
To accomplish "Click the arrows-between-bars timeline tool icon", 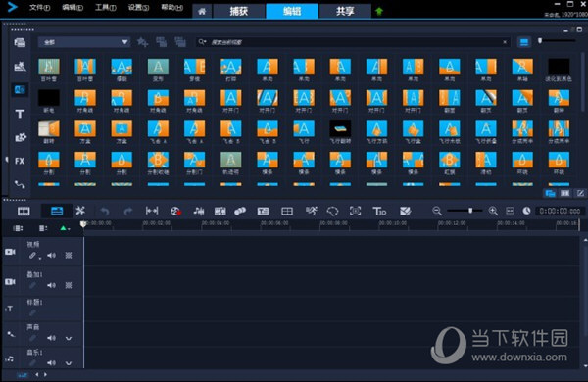I will coord(152,211).
